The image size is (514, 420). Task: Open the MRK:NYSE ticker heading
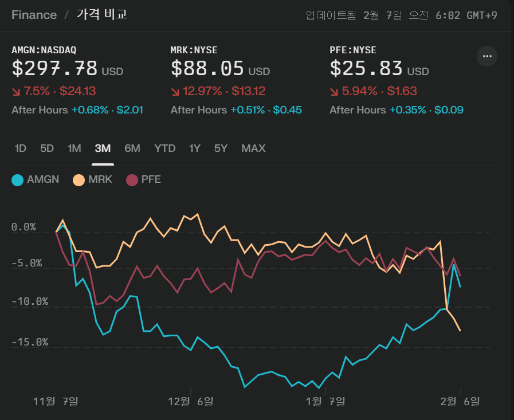[194, 50]
